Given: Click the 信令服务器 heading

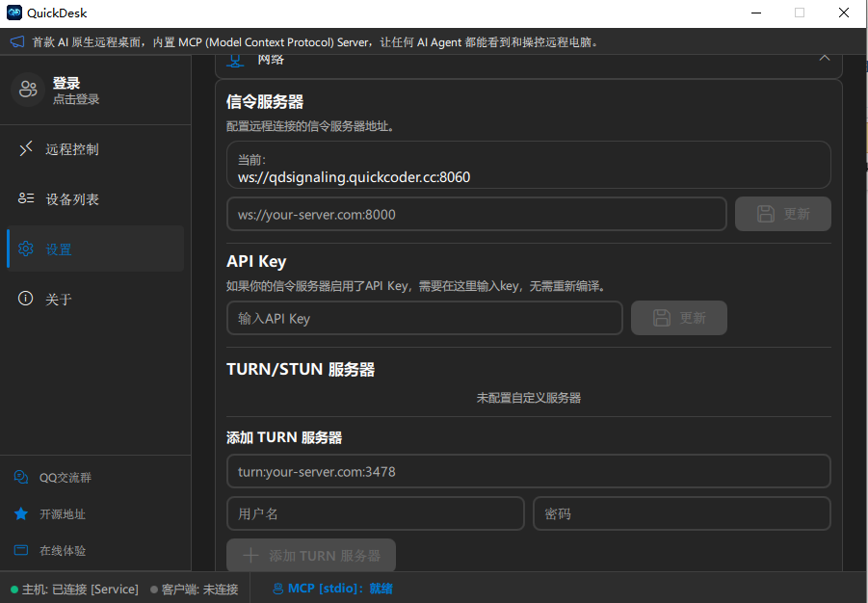Looking at the screenshot, I should click(x=265, y=102).
